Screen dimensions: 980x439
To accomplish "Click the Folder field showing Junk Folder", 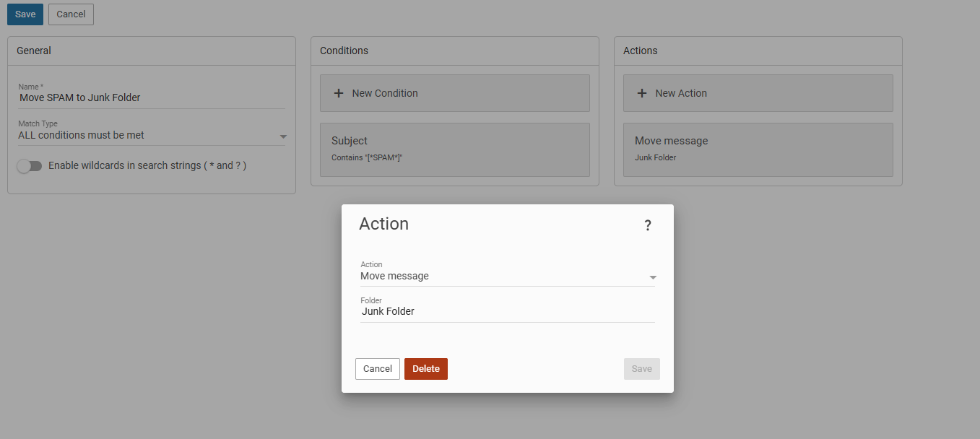I will (508, 312).
